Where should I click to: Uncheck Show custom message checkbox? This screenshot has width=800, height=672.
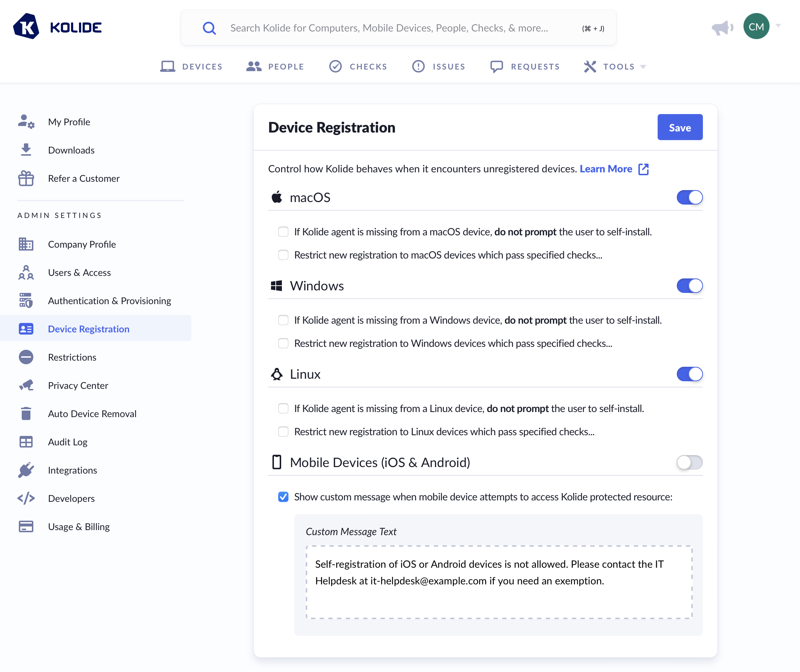point(283,497)
